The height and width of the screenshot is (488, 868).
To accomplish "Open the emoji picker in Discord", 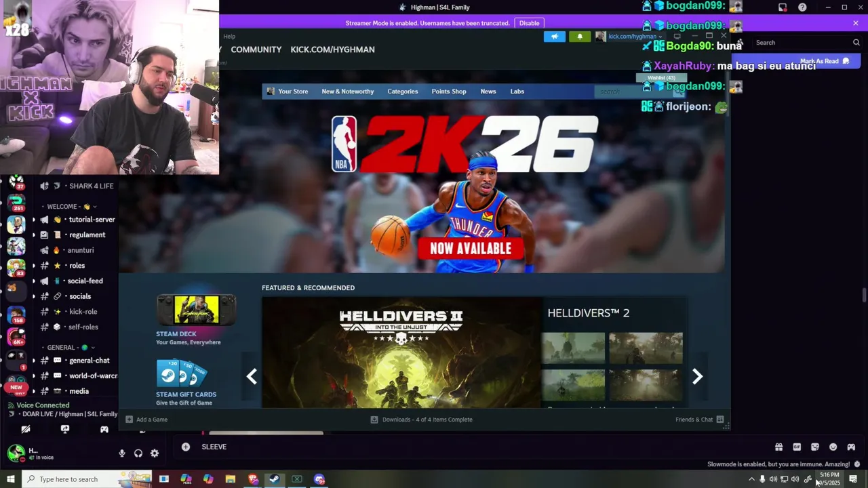I will point(833,447).
